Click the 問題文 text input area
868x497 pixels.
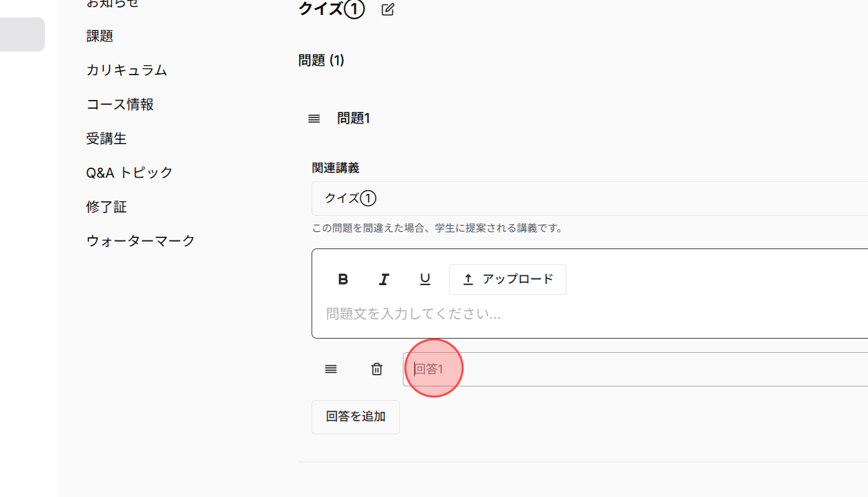click(435, 314)
